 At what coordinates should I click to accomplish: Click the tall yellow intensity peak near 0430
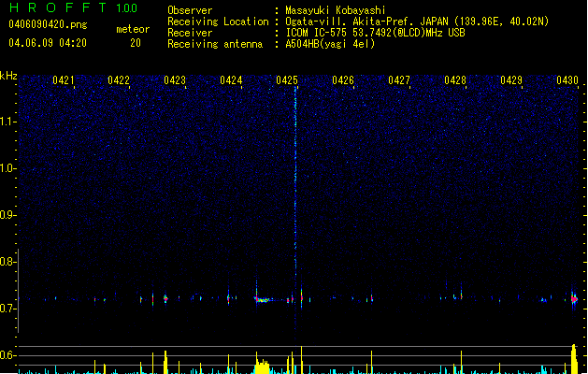click(x=574, y=359)
